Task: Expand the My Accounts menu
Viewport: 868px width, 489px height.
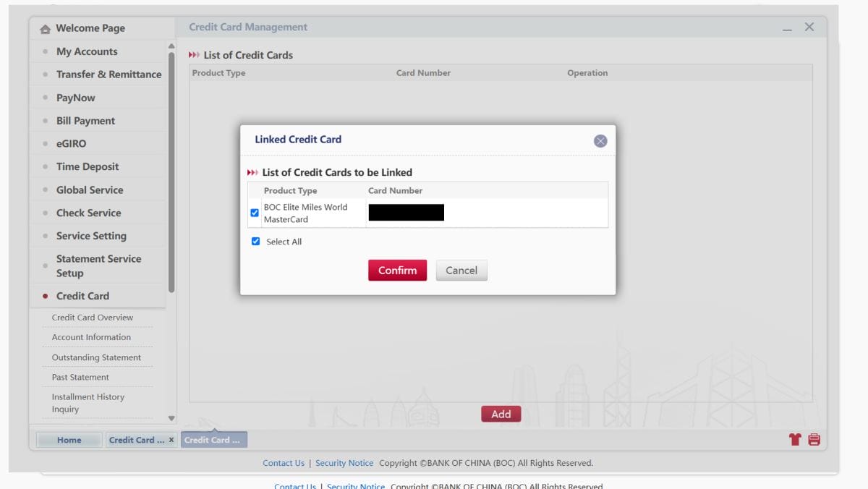Action: (87, 51)
